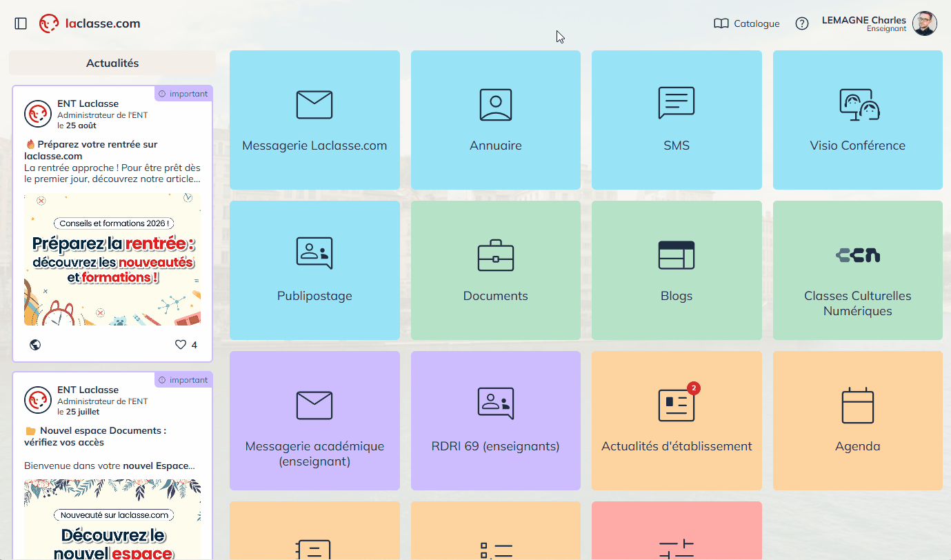951x560 pixels.
Task: Click Classes Culturelles Numériques label
Action: (858, 303)
